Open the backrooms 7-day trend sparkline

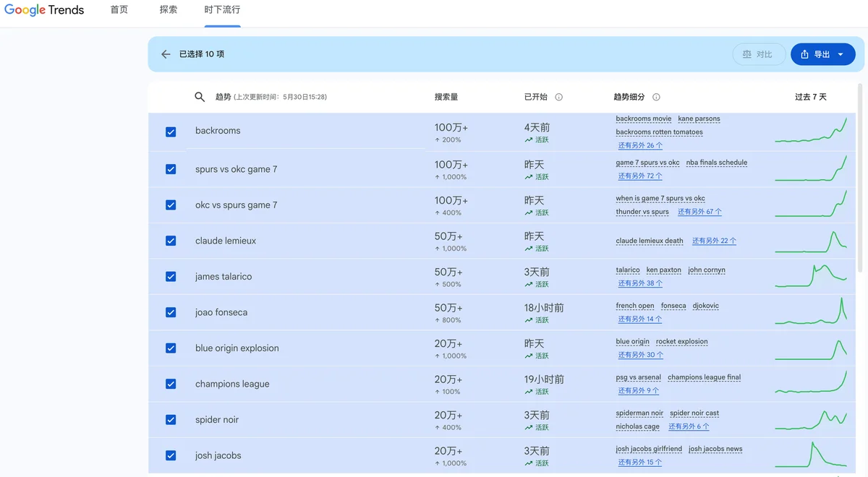click(x=811, y=130)
